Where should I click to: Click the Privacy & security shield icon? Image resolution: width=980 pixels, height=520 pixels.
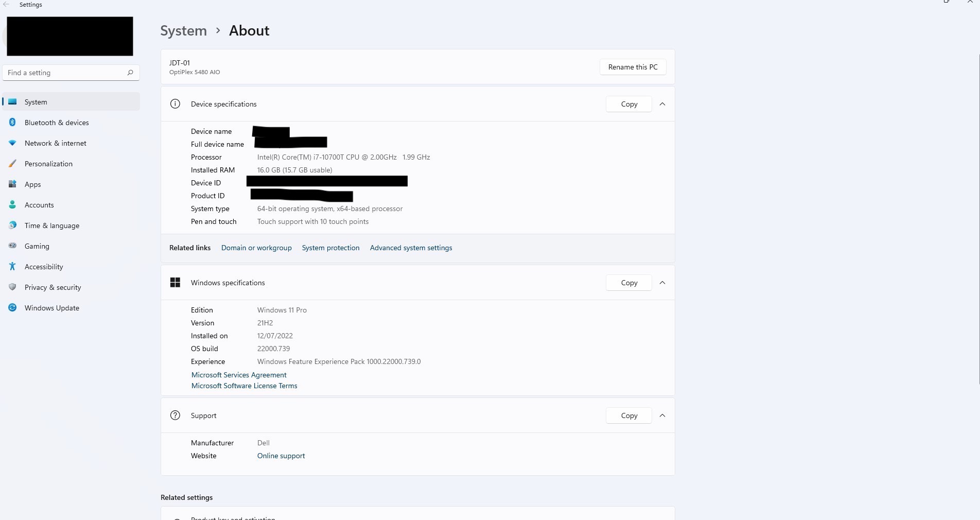pos(12,287)
